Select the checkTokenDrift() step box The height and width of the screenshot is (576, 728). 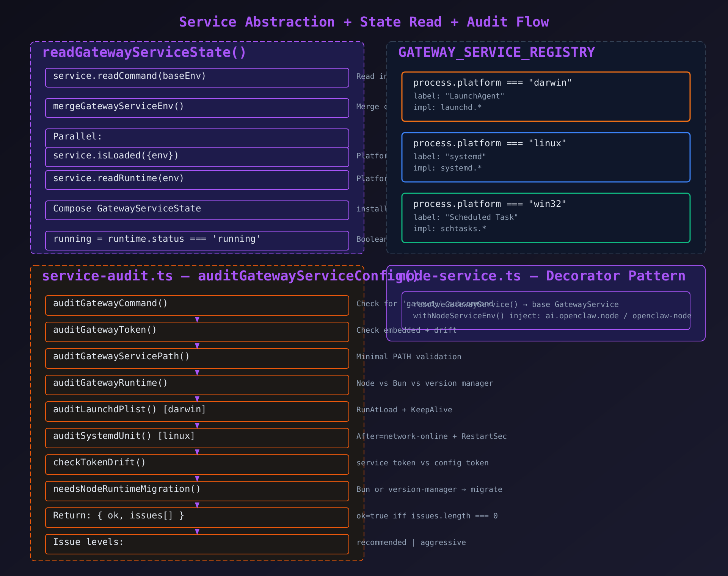tap(197, 465)
